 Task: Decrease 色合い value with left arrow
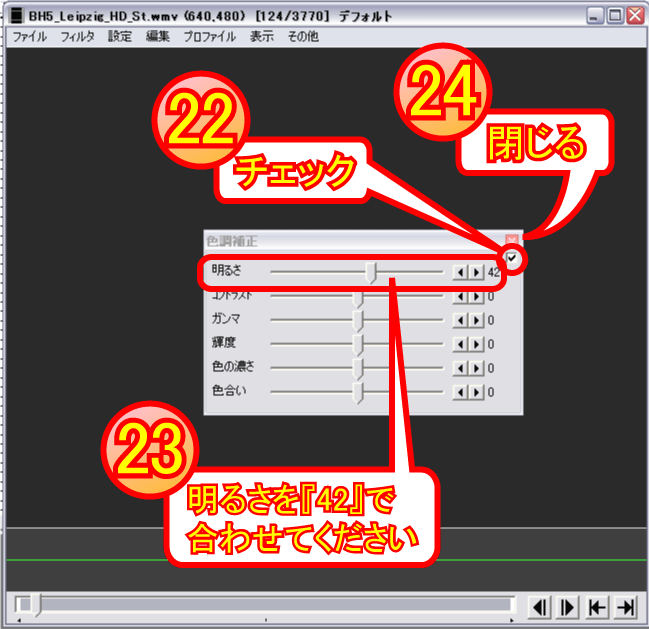point(460,391)
